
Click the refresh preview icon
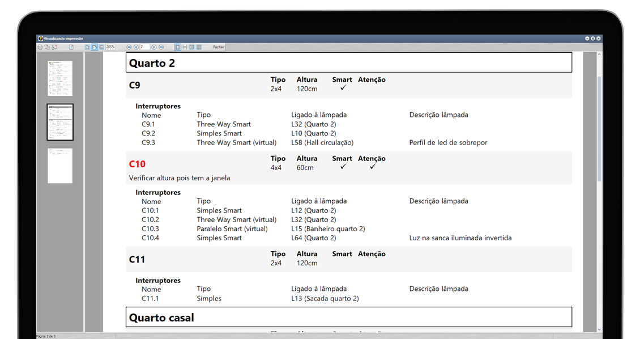[71, 47]
